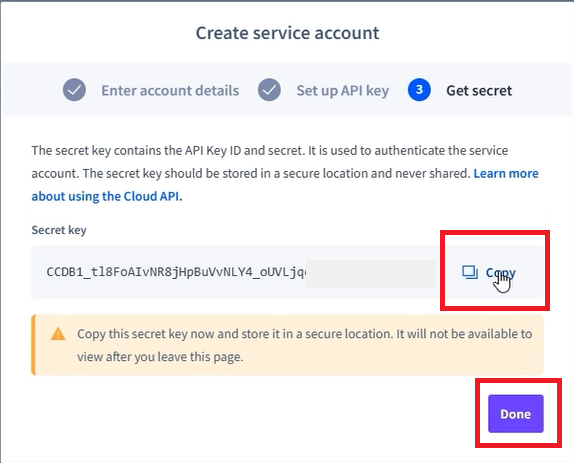Click the checkmark icon beside Enter account details
The image size is (574, 463).
click(74, 90)
